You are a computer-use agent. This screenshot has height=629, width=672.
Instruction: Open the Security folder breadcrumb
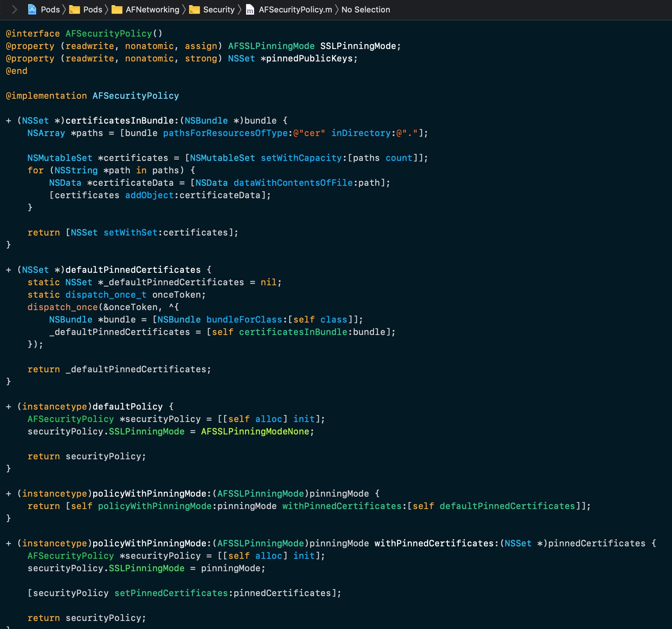pos(219,10)
